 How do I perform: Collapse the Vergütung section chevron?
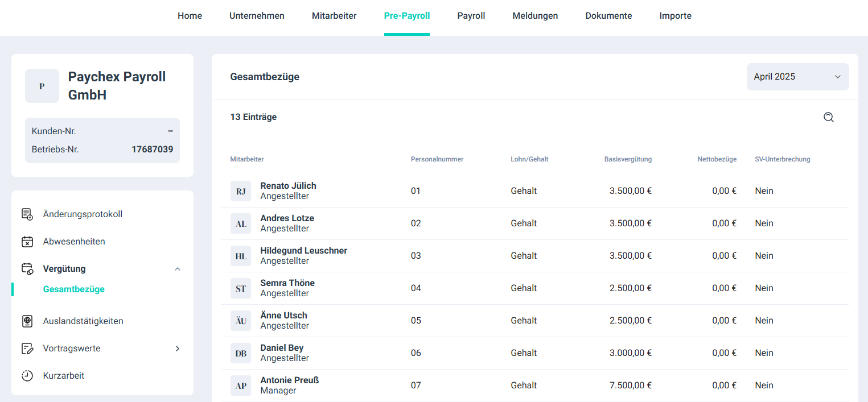pos(178,269)
